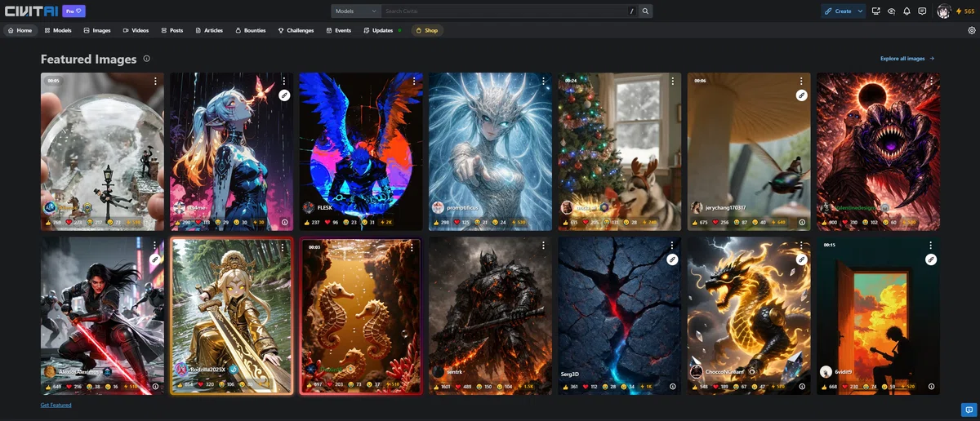Go to the Bounties tab
This screenshot has height=421, width=980.
251,30
